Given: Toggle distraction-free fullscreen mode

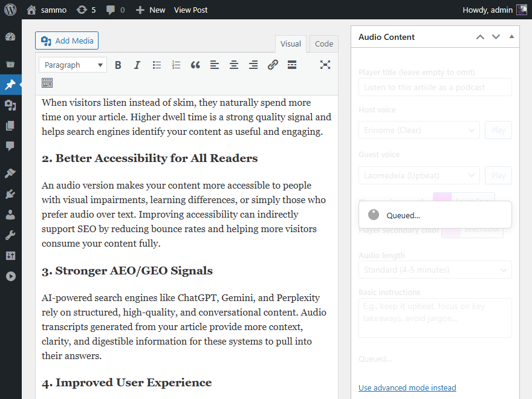Looking at the screenshot, I should pos(325,65).
